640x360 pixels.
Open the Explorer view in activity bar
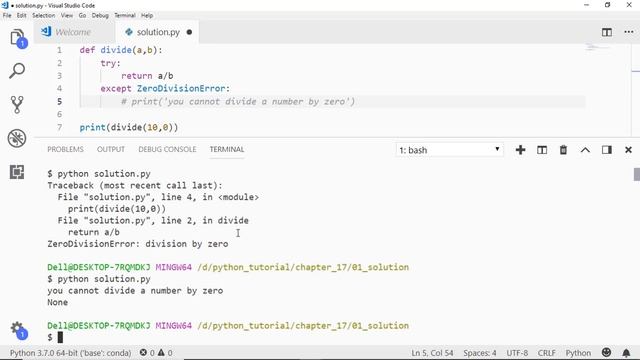17,38
